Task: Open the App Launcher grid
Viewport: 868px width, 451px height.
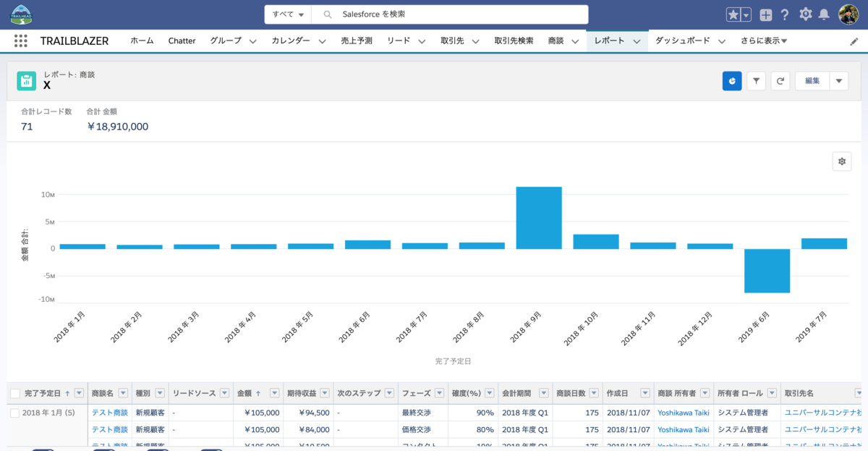Action: coord(21,41)
